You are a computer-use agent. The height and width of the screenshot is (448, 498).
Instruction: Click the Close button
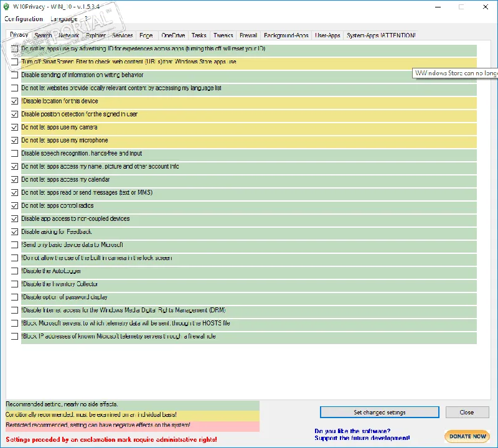(467, 412)
